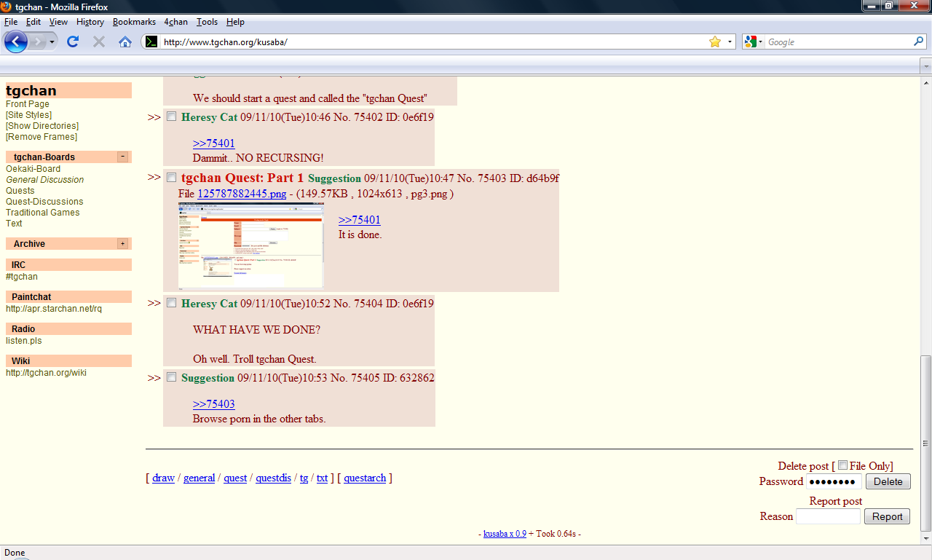The height and width of the screenshot is (560, 932).
Task: Expand the Archive section
Action: [122, 243]
